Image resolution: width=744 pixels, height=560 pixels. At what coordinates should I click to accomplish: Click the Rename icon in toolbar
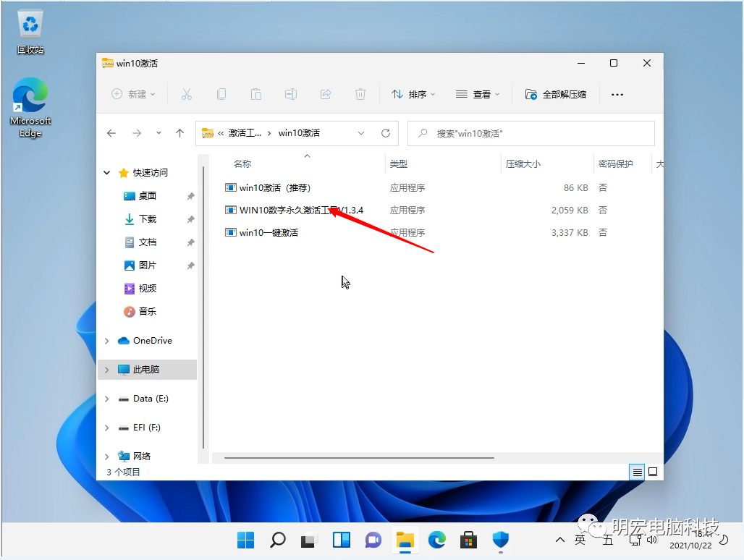(x=291, y=94)
